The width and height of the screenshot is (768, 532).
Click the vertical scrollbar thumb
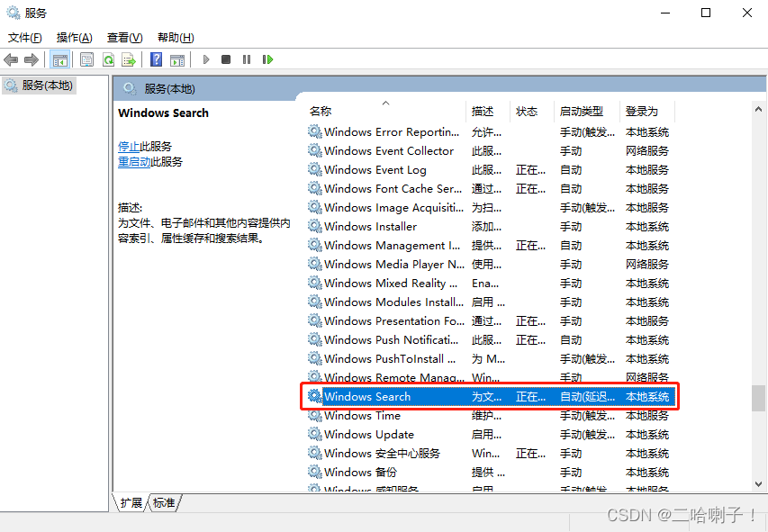(758, 398)
